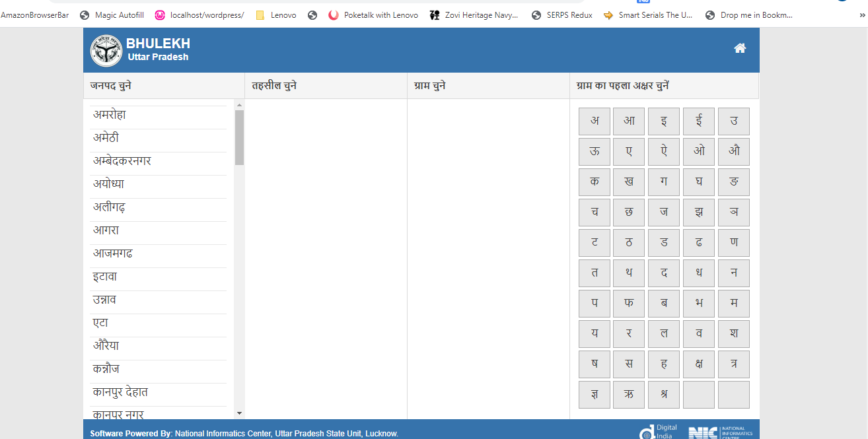The height and width of the screenshot is (439, 868).
Task: Choose letter त button
Action: tap(595, 273)
